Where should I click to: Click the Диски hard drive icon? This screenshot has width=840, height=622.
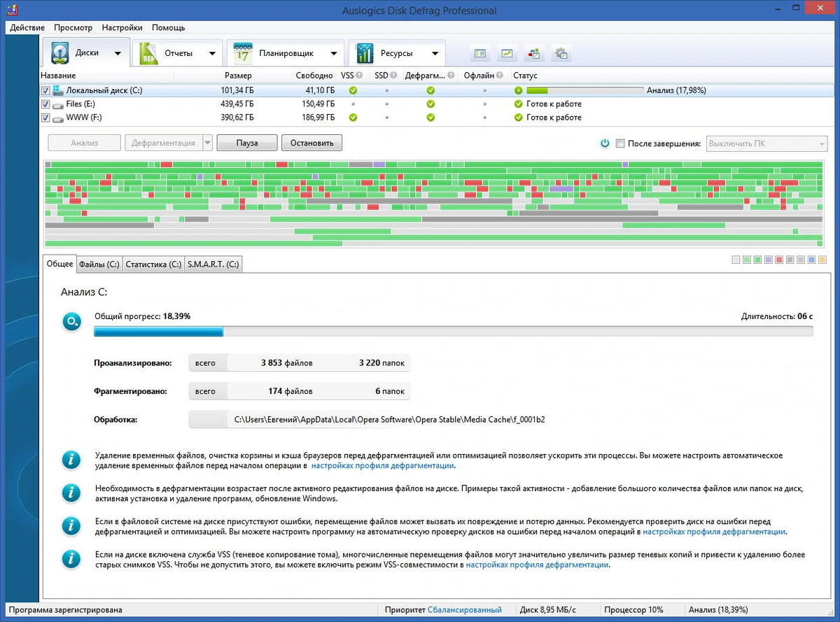59,53
